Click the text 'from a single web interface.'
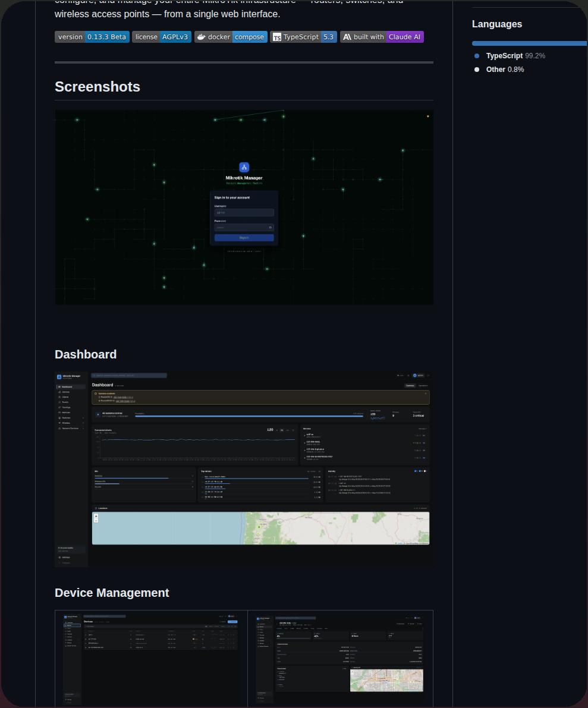The image size is (588, 708). [222, 14]
